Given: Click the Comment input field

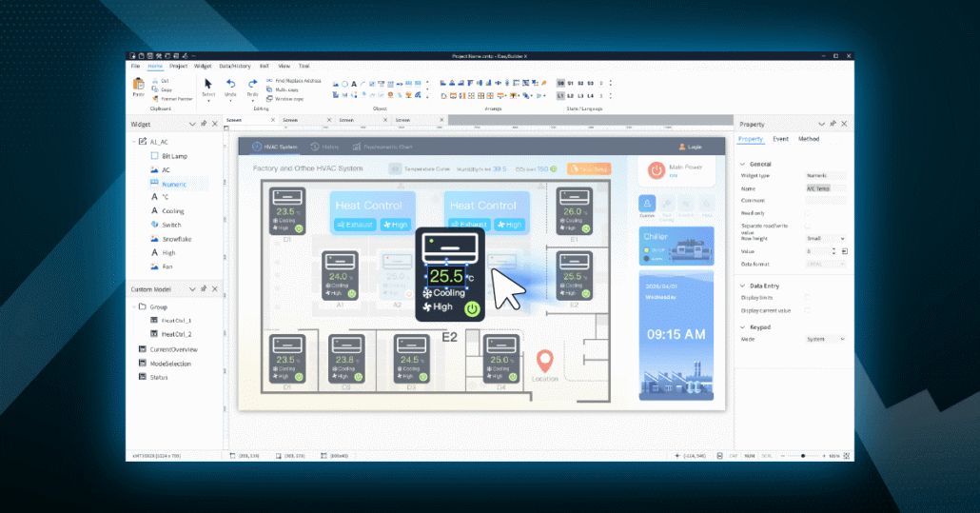Looking at the screenshot, I should [x=826, y=201].
